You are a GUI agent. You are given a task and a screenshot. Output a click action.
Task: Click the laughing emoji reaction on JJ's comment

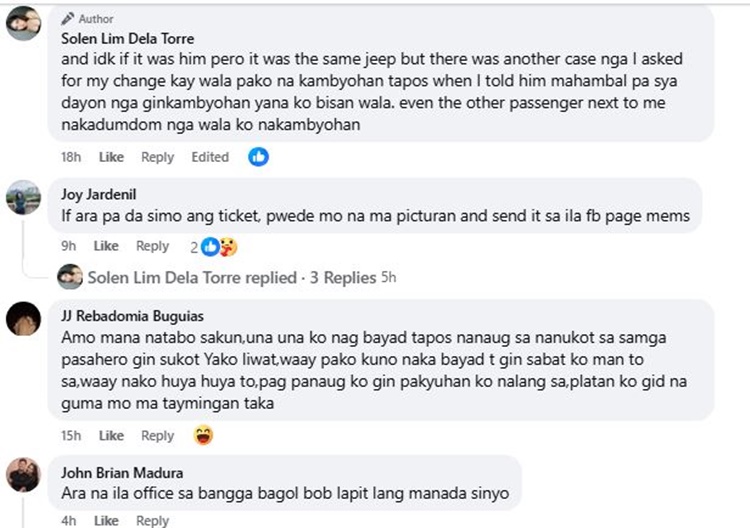pyautogui.click(x=203, y=435)
